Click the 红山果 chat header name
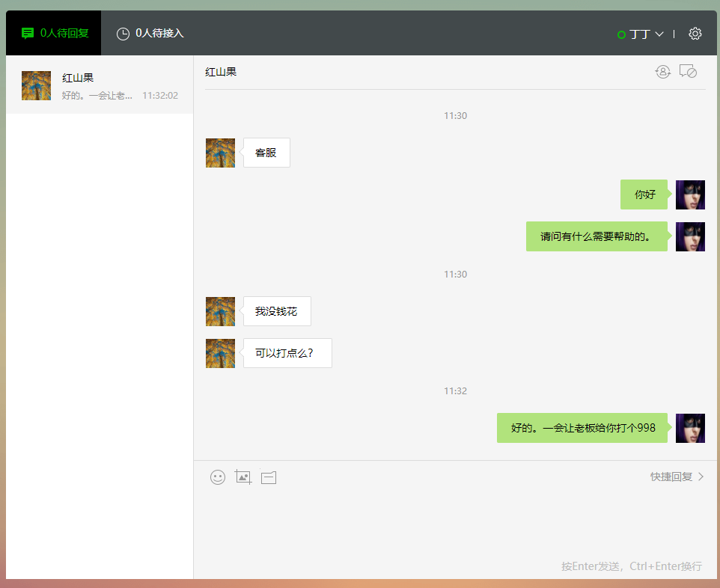This screenshot has width=720, height=588. (221, 72)
